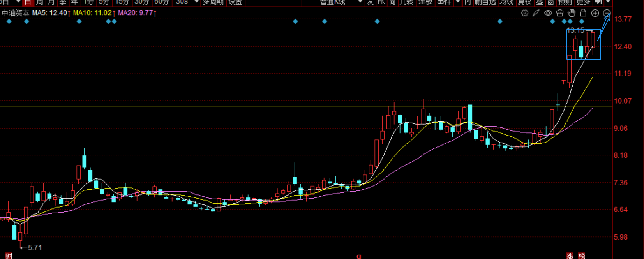Click the 涨 marker at chart bottom
644x259 pixels.
point(570,256)
